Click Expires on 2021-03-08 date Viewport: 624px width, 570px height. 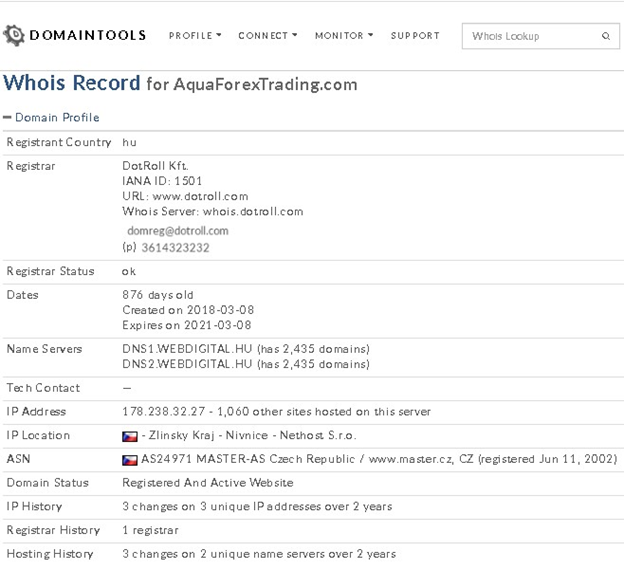(x=187, y=325)
